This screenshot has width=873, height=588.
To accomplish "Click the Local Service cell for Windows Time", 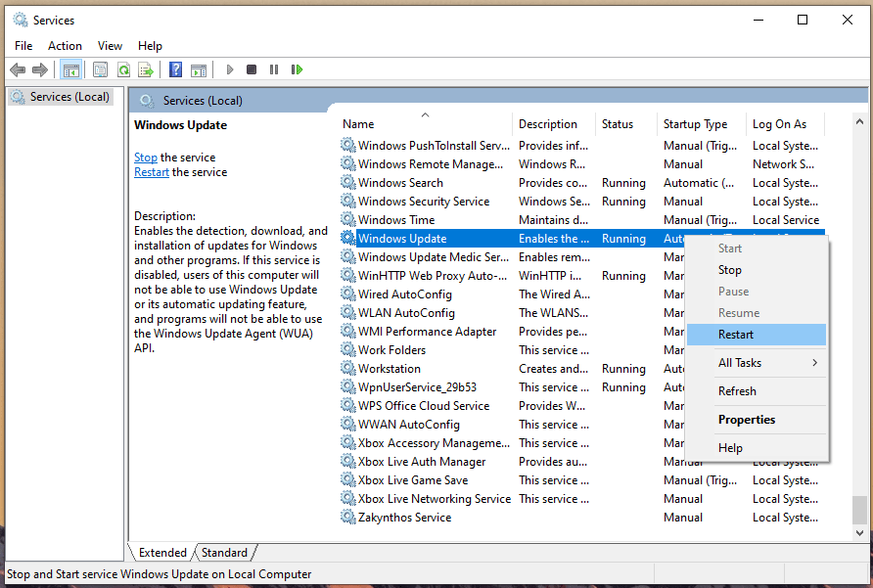I will (786, 220).
